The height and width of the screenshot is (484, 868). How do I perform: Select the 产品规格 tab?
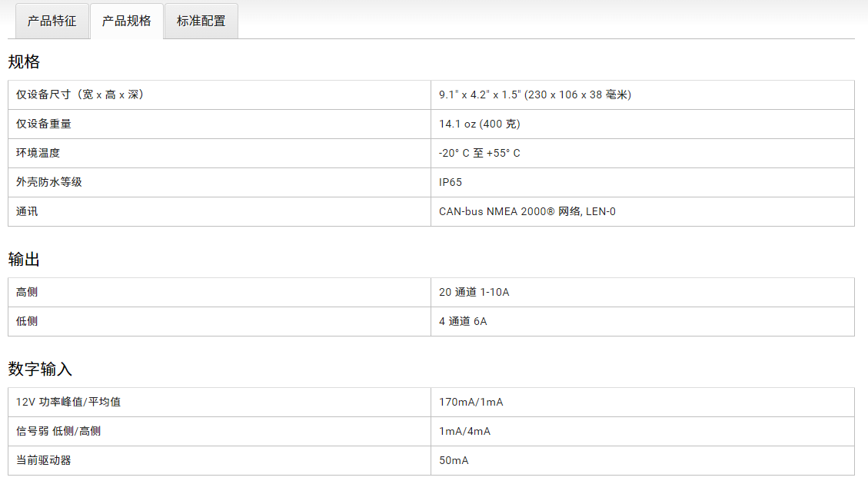click(127, 21)
